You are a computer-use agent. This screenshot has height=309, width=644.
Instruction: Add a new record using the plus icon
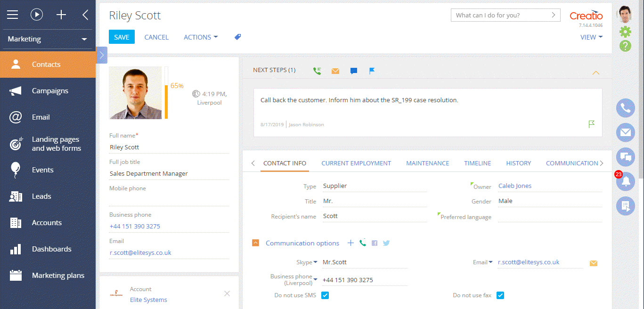click(61, 15)
